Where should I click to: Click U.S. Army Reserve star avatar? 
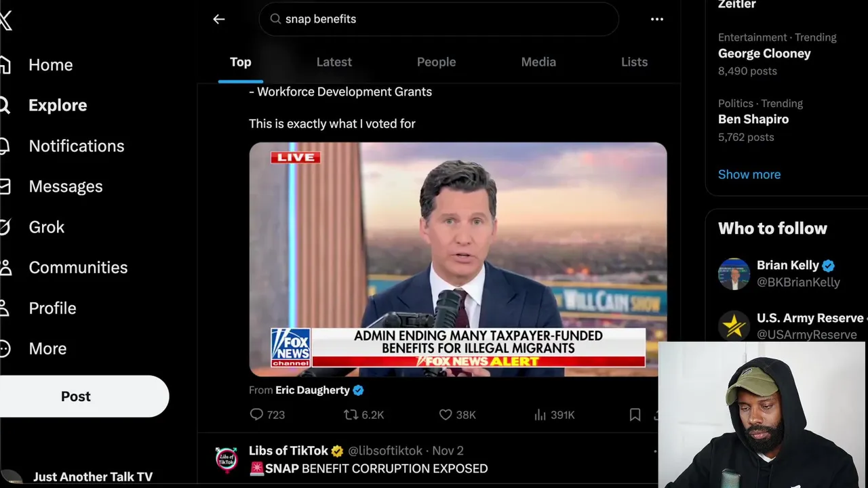coord(734,326)
